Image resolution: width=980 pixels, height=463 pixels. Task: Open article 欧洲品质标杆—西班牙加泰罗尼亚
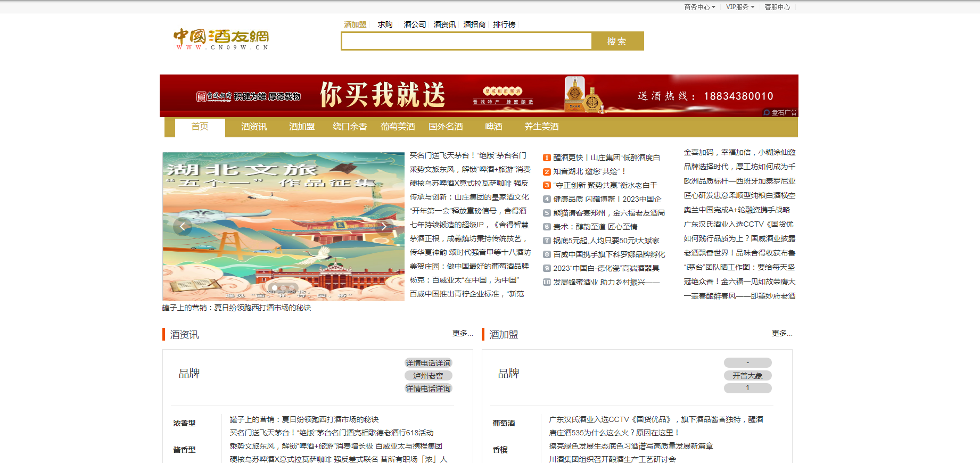739,181
